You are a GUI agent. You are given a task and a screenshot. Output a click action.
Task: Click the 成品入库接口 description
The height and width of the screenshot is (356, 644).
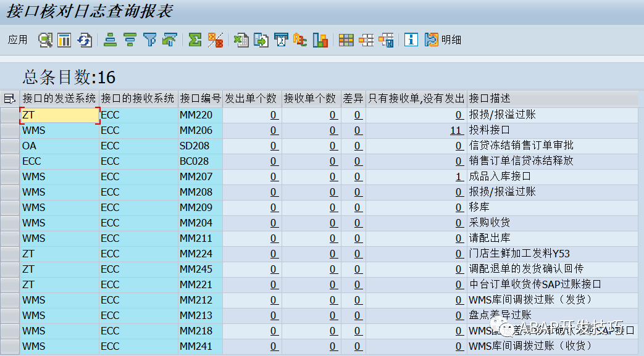click(553, 177)
